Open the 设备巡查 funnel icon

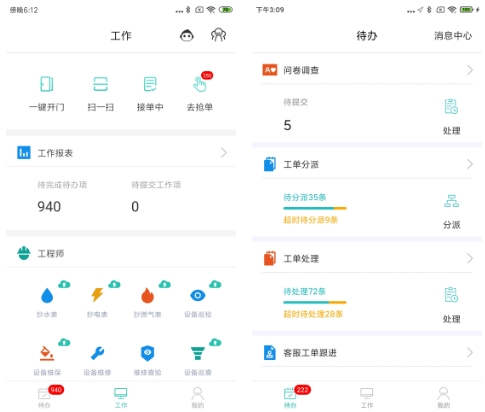pos(198,353)
